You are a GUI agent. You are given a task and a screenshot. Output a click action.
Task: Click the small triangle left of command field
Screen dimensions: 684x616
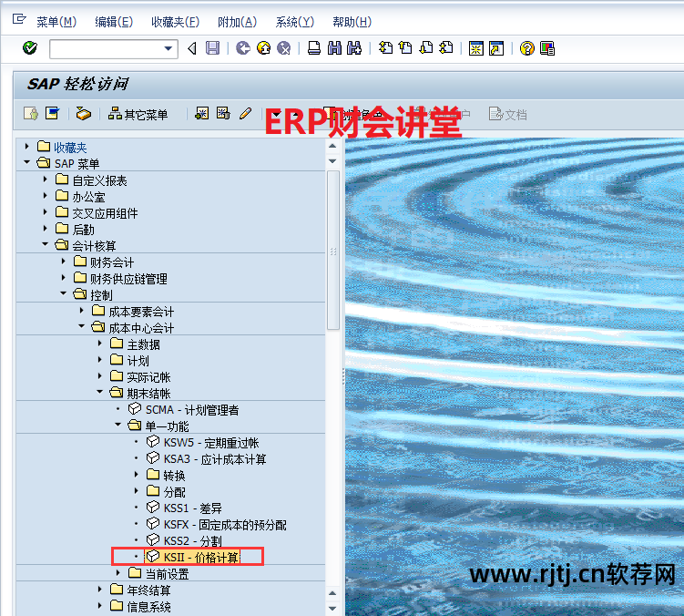tap(192, 48)
